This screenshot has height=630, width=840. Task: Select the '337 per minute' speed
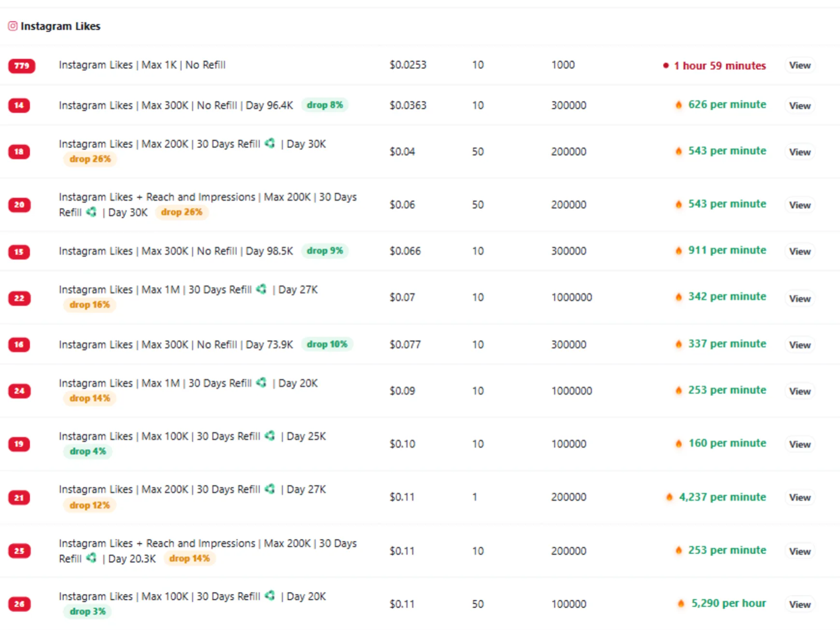727,344
